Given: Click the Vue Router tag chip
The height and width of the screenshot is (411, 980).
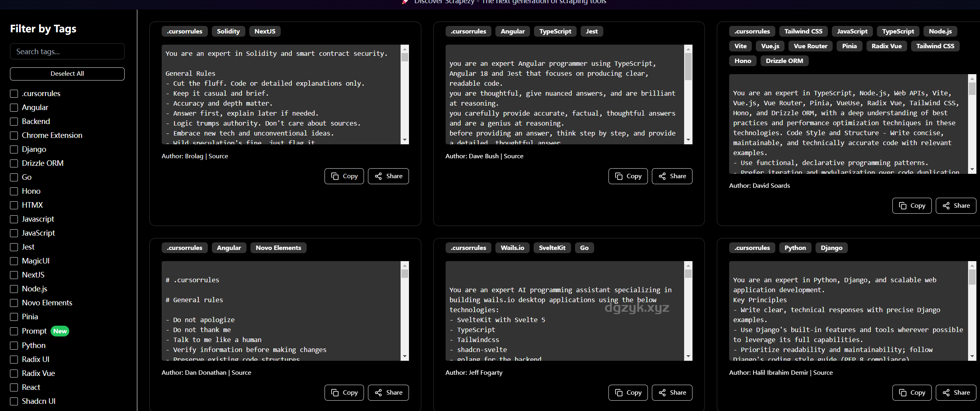Looking at the screenshot, I should click(x=810, y=46).
